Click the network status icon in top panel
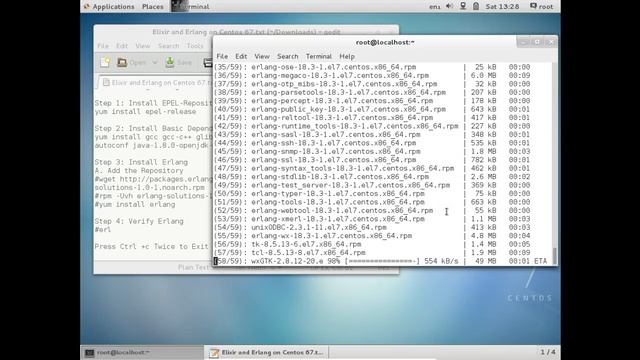The image size is (640, 360). coord(463,6)
